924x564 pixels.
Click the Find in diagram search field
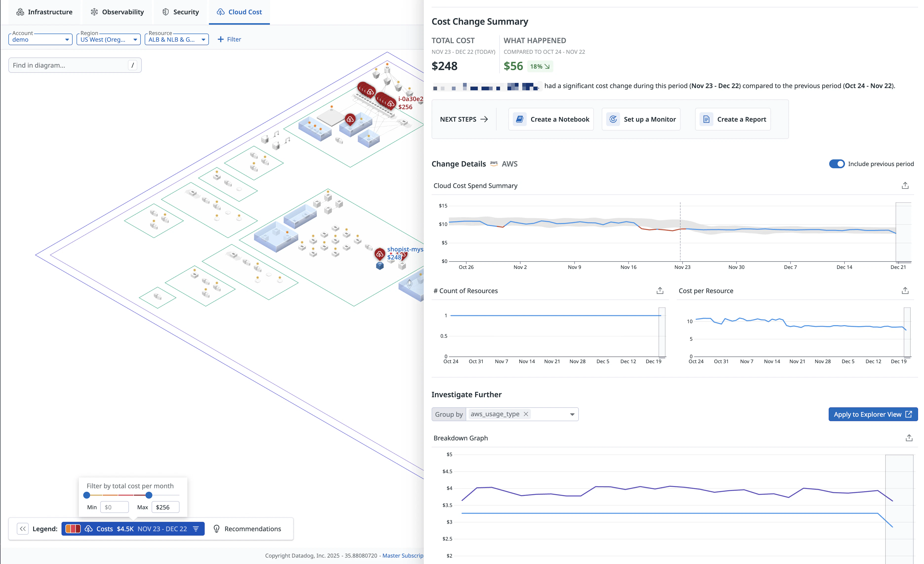pyautogui.click(x=69, y=65)
